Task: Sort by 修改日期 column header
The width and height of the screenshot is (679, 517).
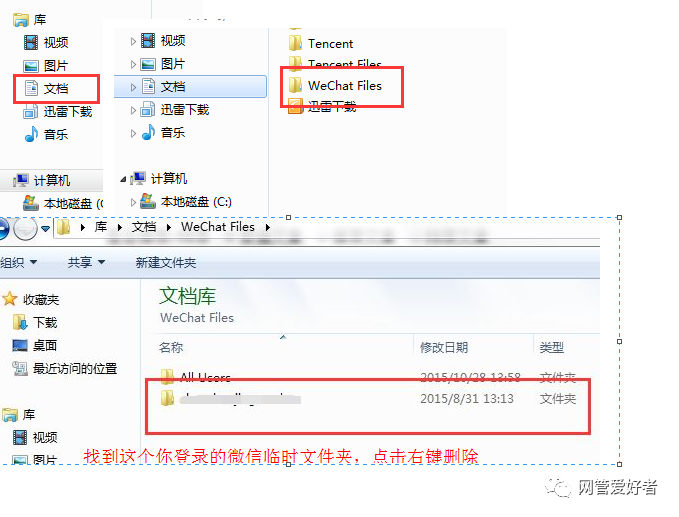Action: pyautogui.click(x=444, y=347)
